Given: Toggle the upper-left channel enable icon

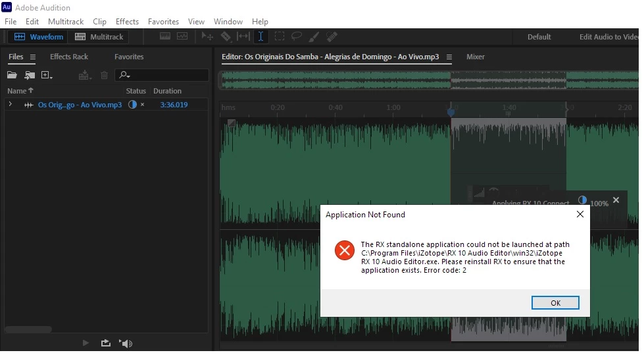Looking at the screenshot, I should coord(232,123).
